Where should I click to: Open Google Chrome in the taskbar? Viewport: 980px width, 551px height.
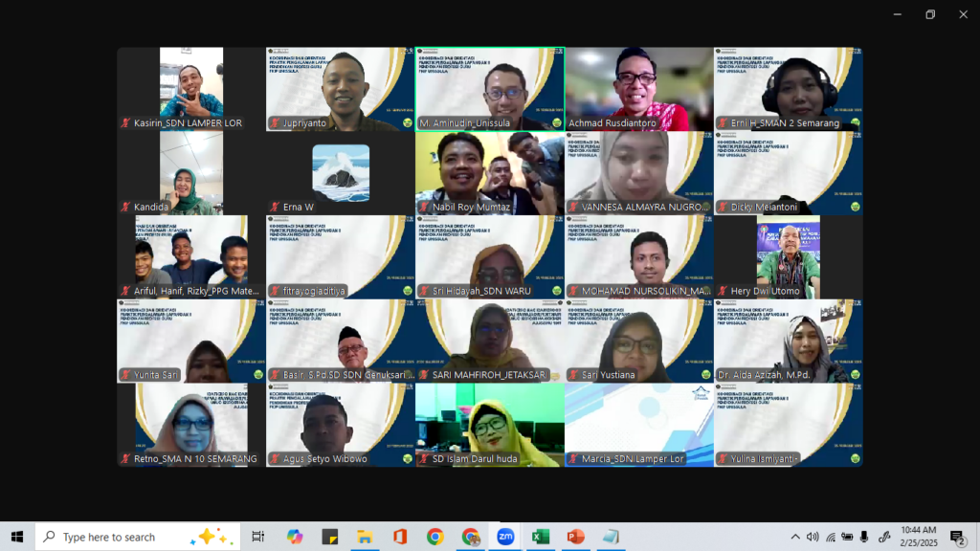coord(435,537)
